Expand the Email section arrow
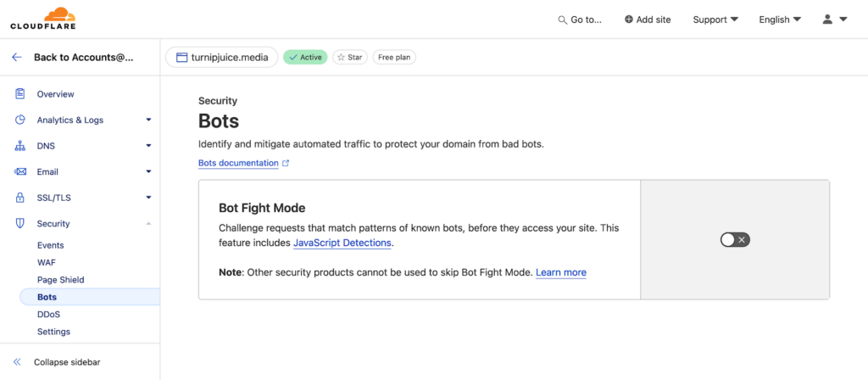 pos(148,171)
